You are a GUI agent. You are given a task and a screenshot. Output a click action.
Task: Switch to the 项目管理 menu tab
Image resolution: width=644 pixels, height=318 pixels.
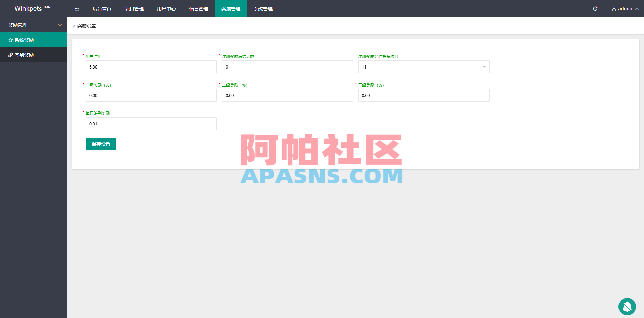pos(134,8)
